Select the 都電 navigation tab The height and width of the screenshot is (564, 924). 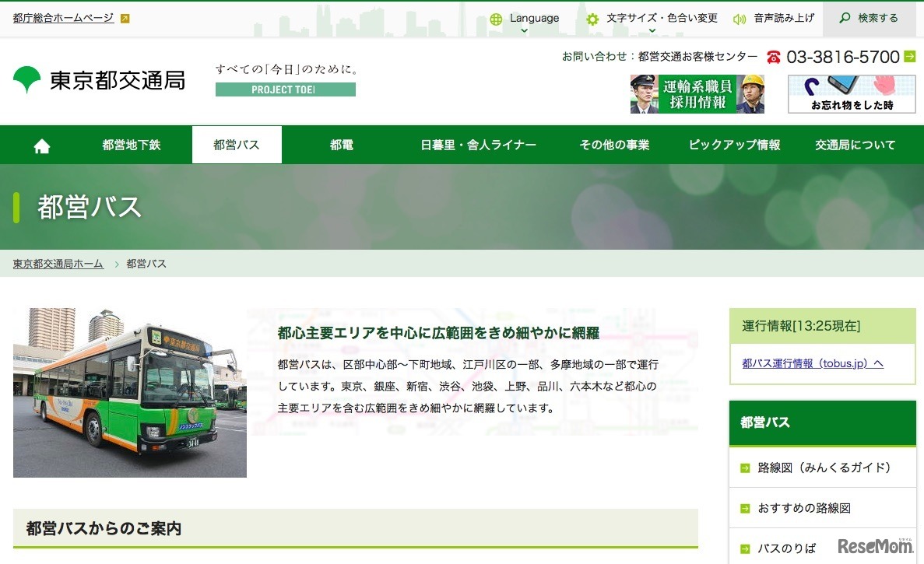341,144
